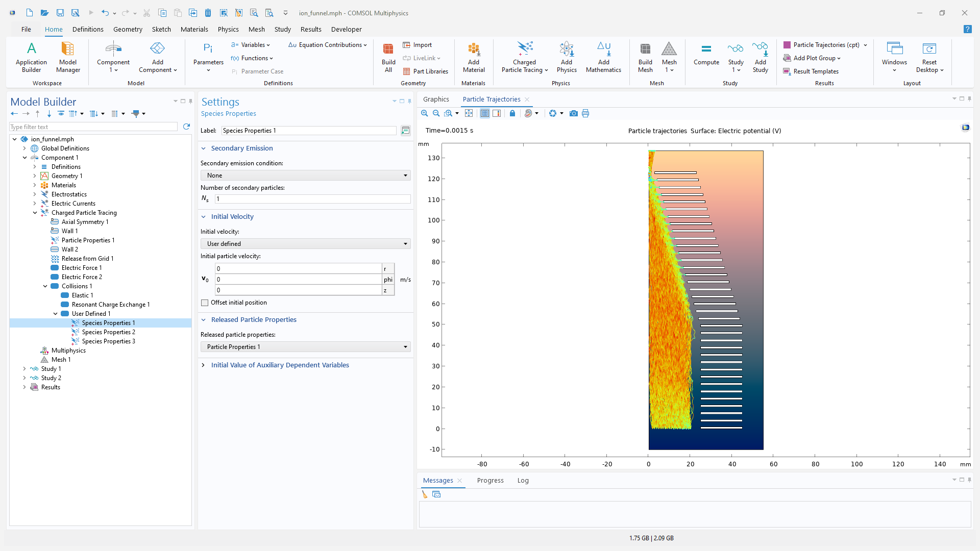Expand the Study 1 tree node

[24, 369]
